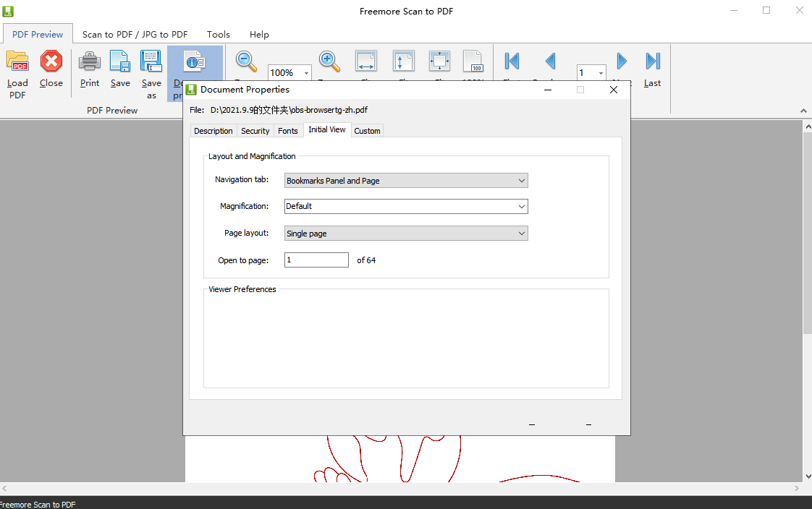
Task: Jump to the First page icon
Action: tap(512, 61)
